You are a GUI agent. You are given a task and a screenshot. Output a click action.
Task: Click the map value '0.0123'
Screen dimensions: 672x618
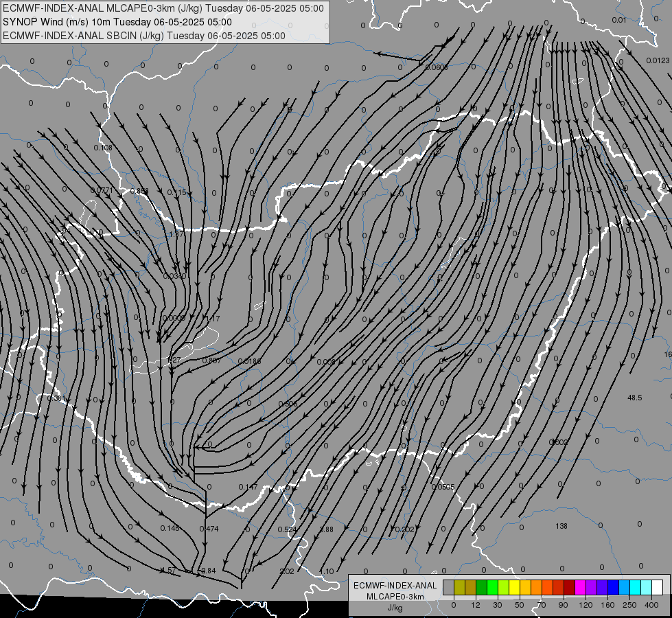click(658, 60)
